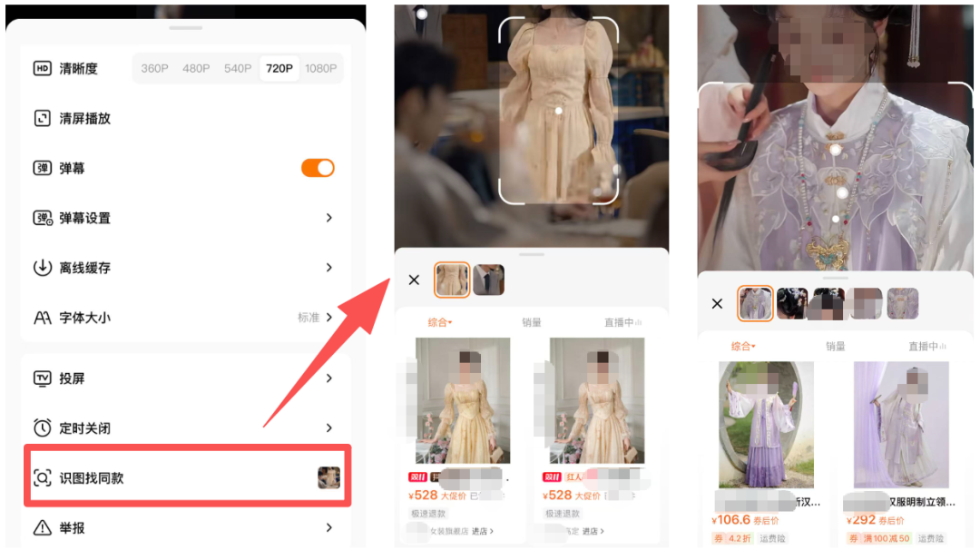Click the 清屏播放 clear-screen icon

pyautogui.click(x=42, y=118)
